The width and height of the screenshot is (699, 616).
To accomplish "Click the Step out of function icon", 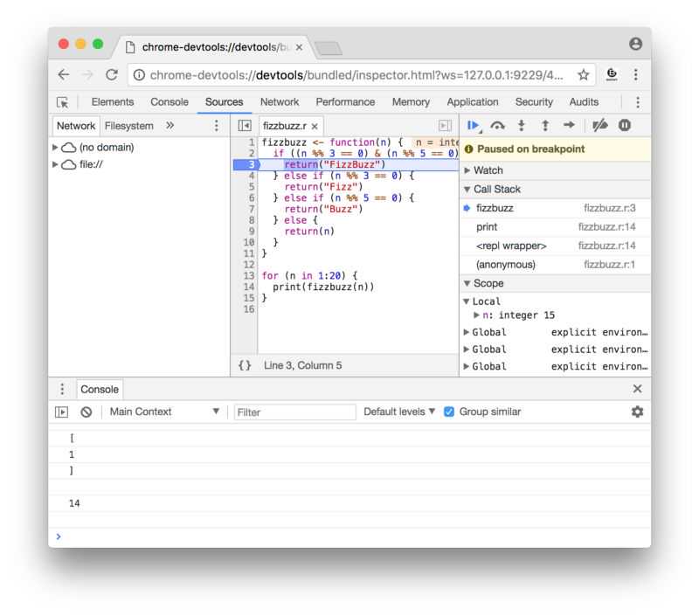I will (545, 126).
